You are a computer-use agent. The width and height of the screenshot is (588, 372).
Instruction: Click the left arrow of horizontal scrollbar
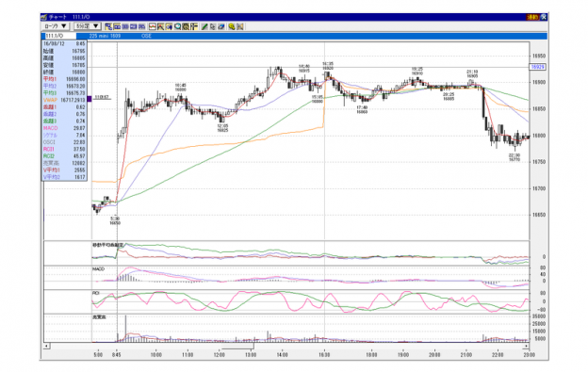pyautogui.click(x=46, y=346)
